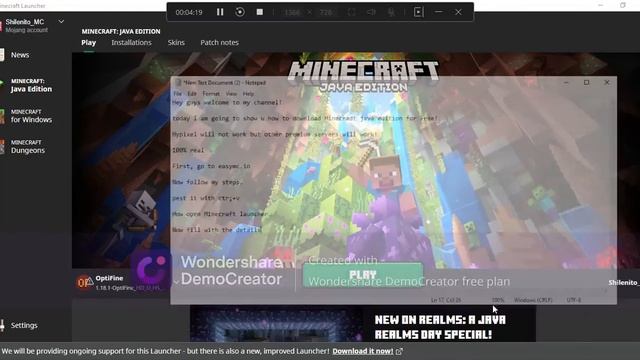Open the Realms Day Special news thumbnail
Viewport: 640px width, 360px height.
click(x=276, y=324)
